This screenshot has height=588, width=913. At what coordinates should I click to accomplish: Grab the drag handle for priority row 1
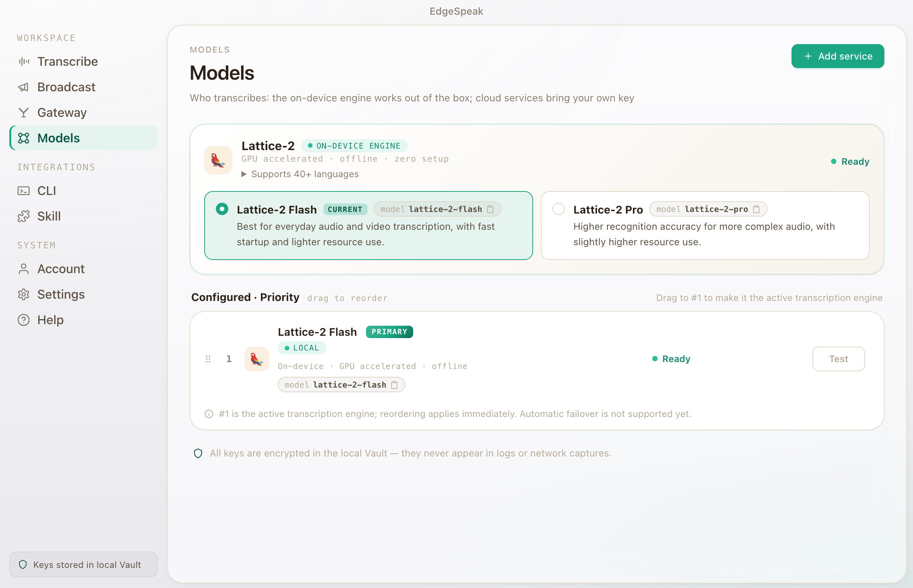click(x=208, y=359)
